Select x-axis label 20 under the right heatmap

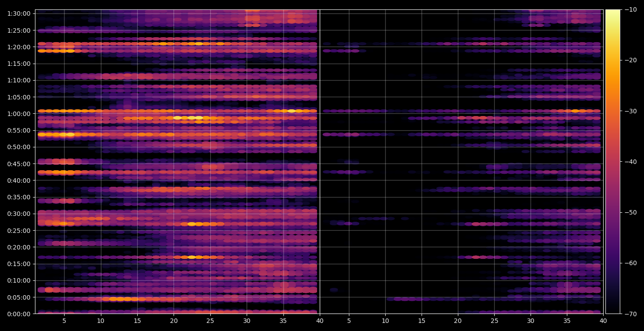[457, 321]
